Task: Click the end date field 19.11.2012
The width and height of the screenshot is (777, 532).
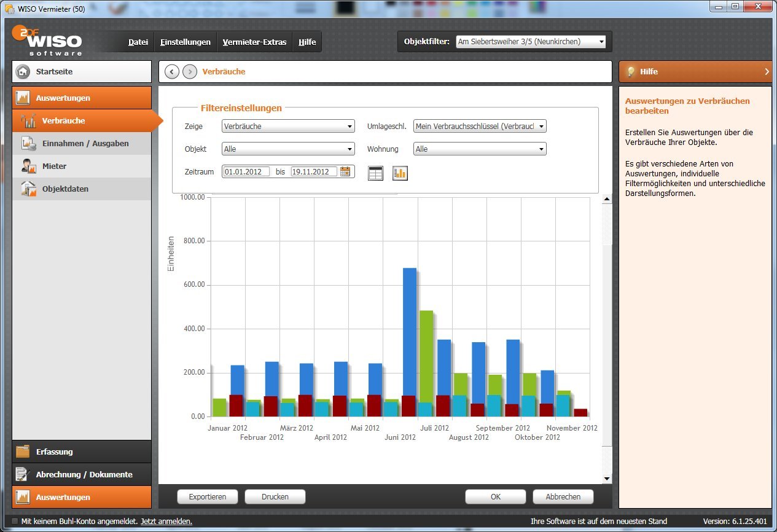Action: (x=314, y=172)
